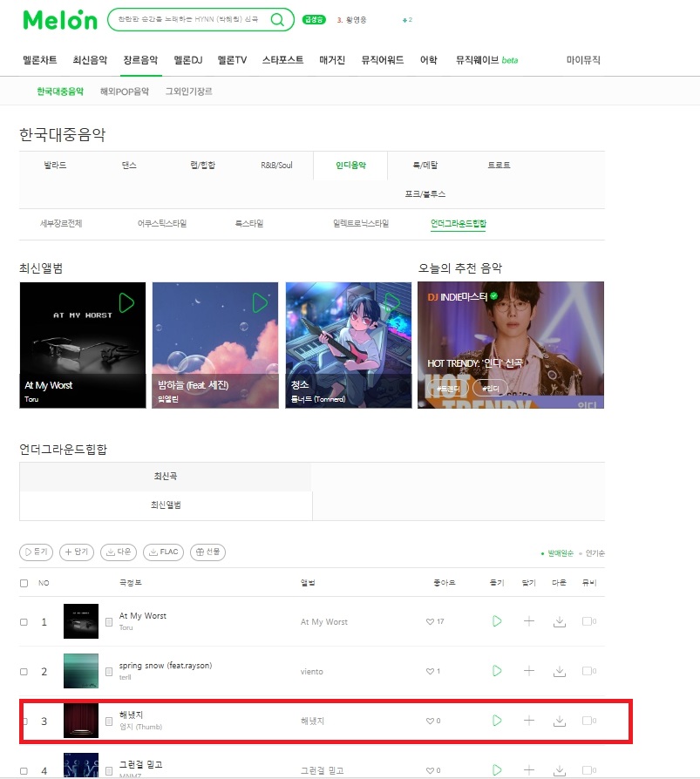Open the 멜론차트 menu

40,60
